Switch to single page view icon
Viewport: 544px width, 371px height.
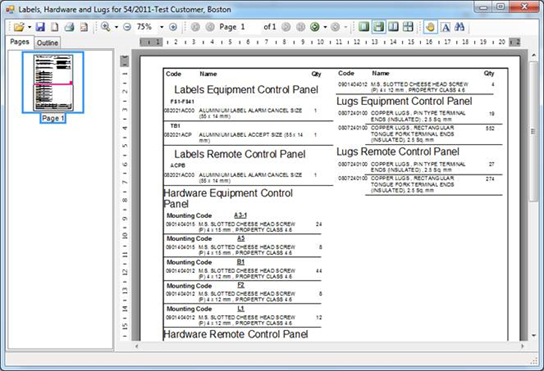[x=364, y=27]
